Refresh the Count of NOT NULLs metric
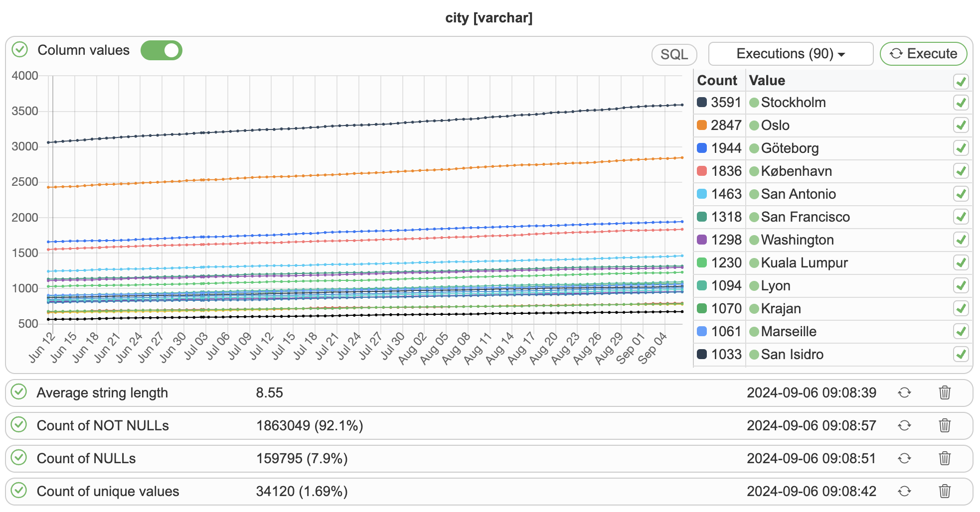980x512 pixels. pos(904,426)
